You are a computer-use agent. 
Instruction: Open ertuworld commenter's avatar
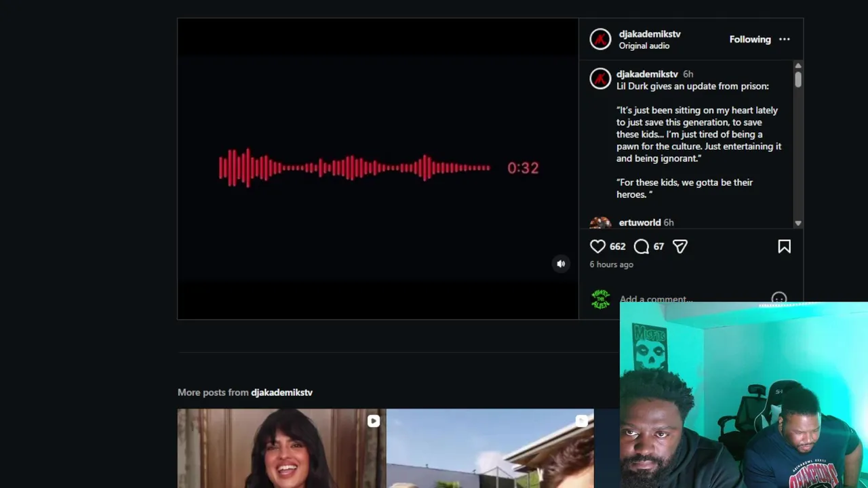(x=600, y=223)
